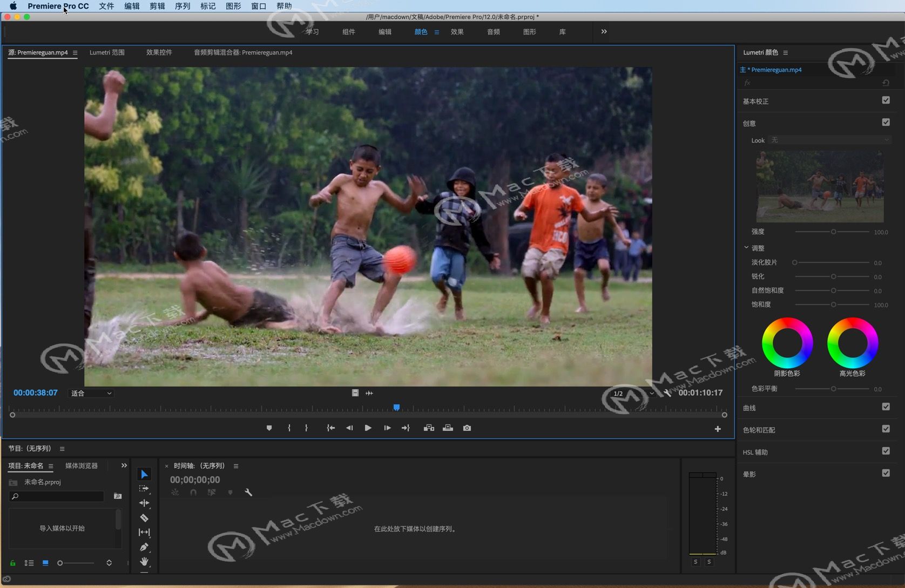Mark In point in Source monitor
Screen dimensions: 905x588
[x=289, y=428]
